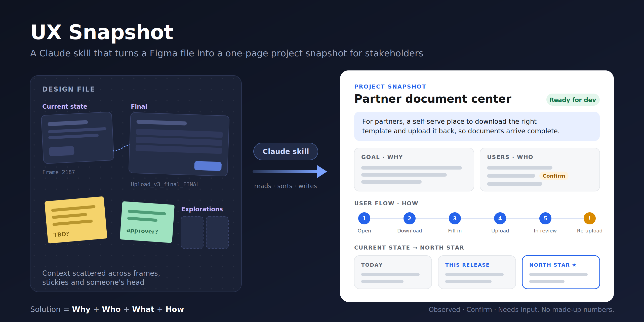Image resolution: width=644 pixels, height=322 pixels.
Task: Click the Figma file subtitle text
Action: 227,53
